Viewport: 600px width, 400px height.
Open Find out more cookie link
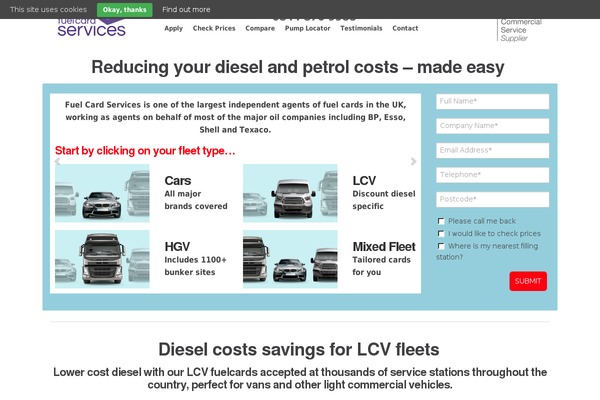click(x=186, y=10)
